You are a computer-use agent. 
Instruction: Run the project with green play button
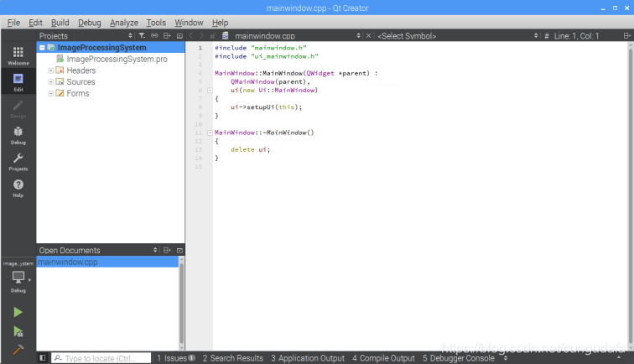click(x=18, y=312)
